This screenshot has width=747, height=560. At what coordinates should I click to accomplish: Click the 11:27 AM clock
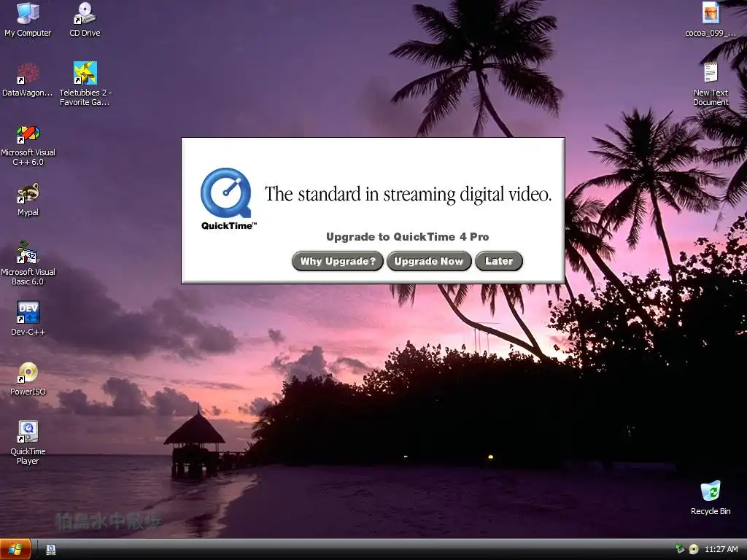tap(721, 549)
